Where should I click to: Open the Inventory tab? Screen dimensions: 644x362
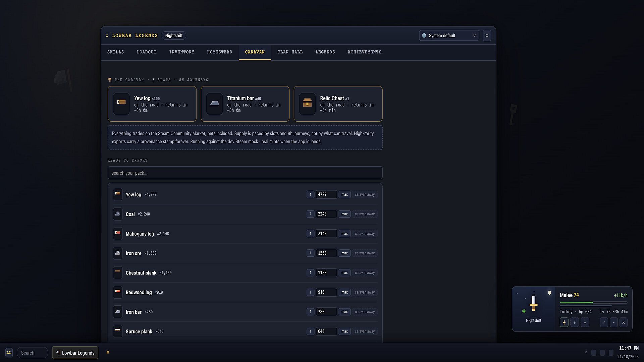[182, 52]
